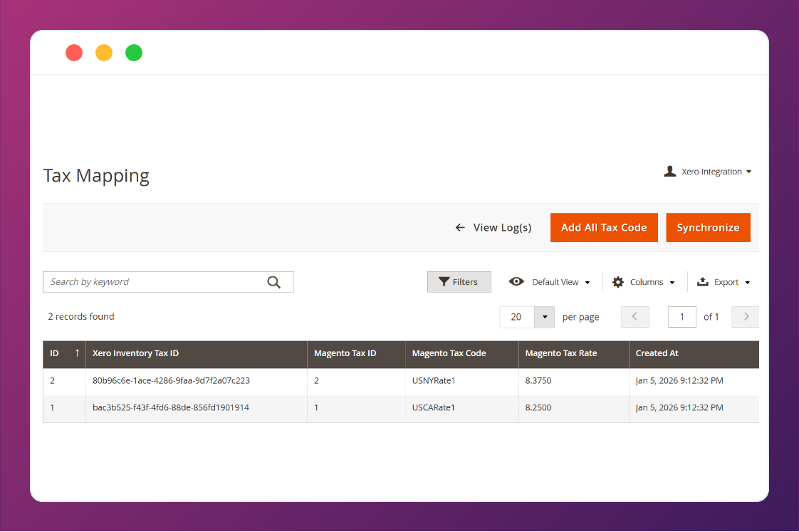This screenshot has width=799, height=532.
Task: Open the per page count dropdown arrow
Action: click(x=544, y=317)
